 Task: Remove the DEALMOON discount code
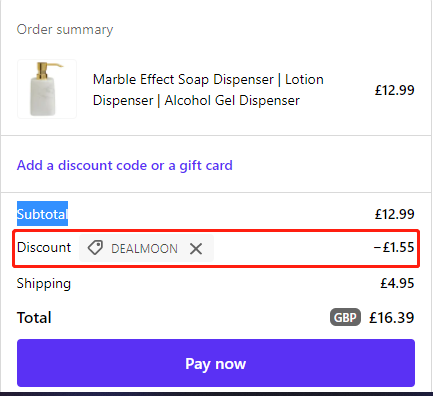click(x=196, y=249)
